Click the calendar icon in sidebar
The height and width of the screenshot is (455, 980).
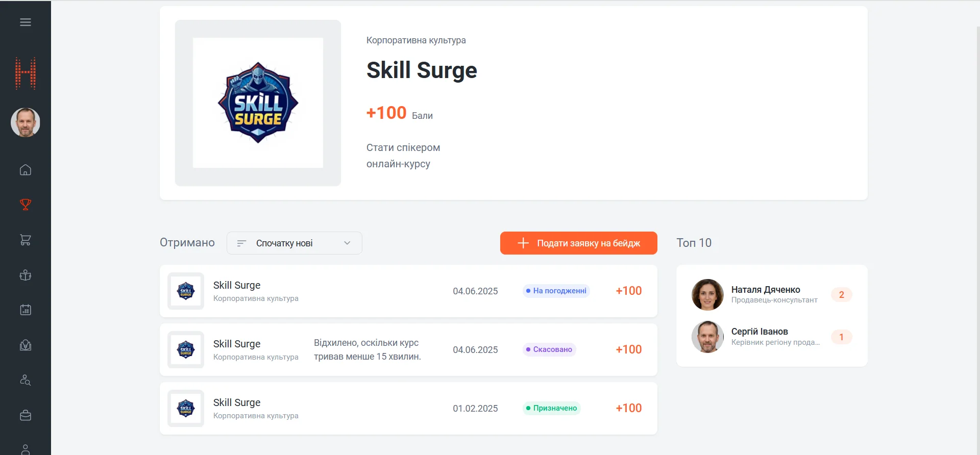(26, 310)
